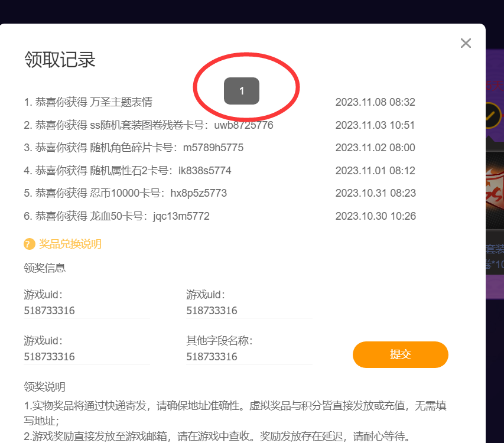Screen dimensions: 504x443
Task: Click the 游戏uid field left of 其他字段名称
Action: pyautogui.click(x=86, y=357)
